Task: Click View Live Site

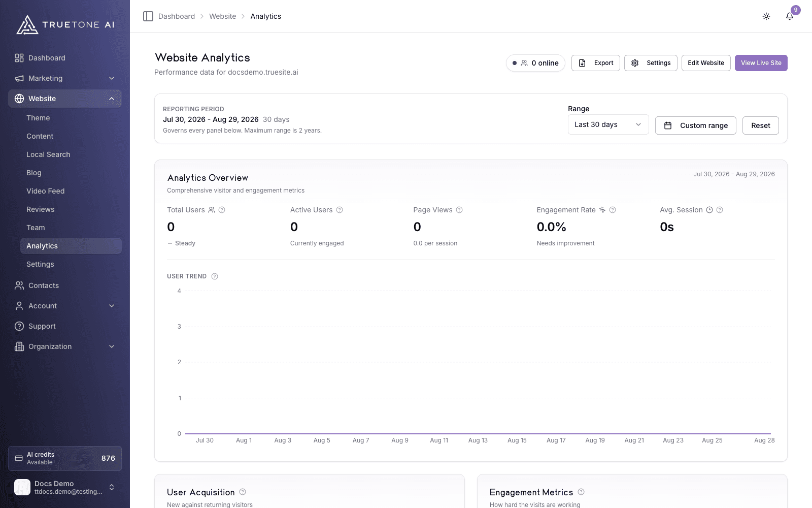Action: click(x=761, y=63)
